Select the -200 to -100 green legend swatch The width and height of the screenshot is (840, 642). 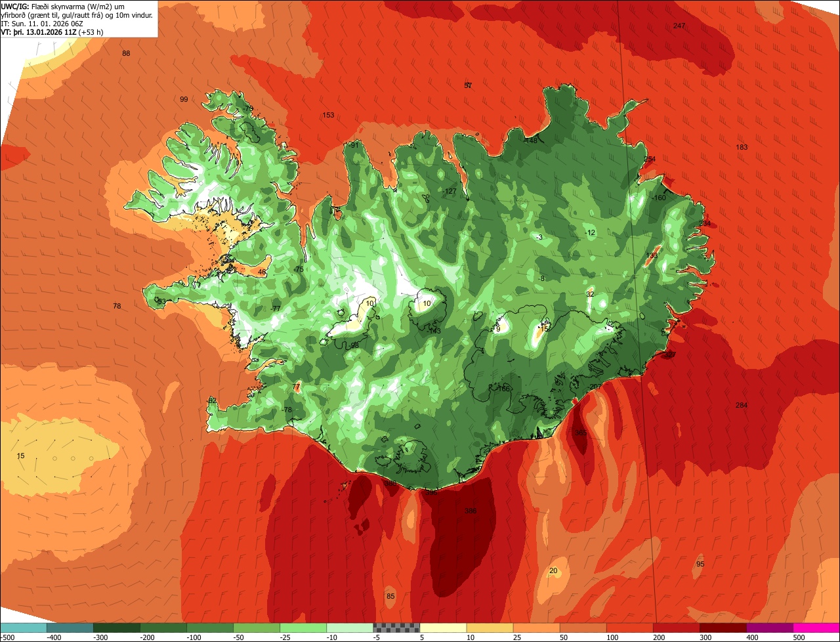pyautogui.click(x=163, y=628)
